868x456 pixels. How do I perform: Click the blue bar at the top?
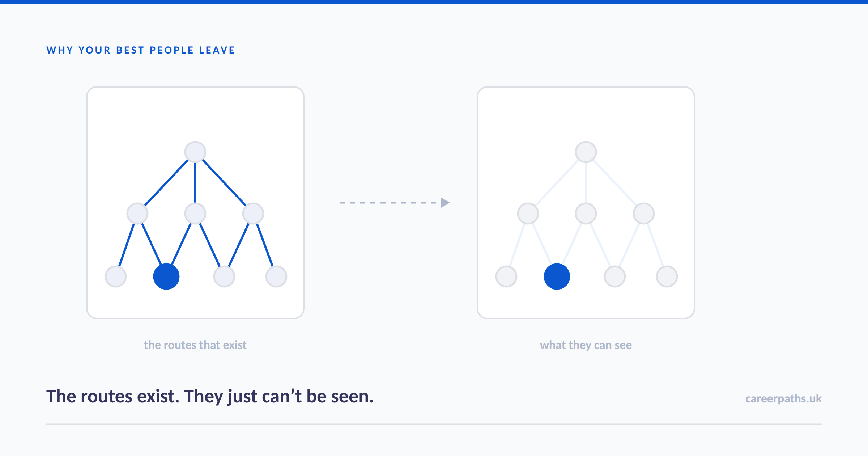[434, 2]
